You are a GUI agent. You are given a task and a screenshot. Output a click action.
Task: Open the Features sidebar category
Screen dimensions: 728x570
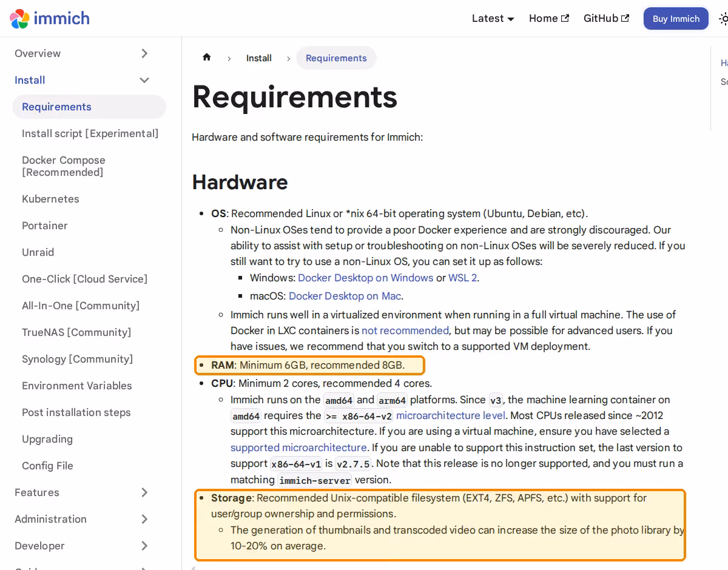pos(37,492)
